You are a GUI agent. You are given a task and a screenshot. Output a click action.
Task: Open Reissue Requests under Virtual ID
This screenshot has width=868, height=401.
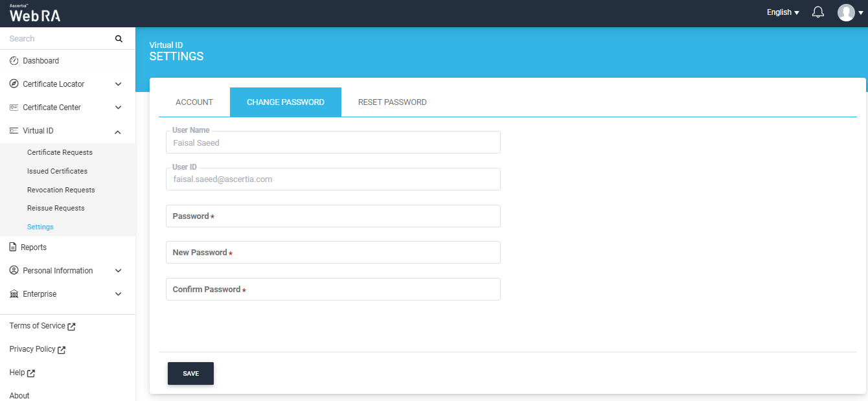pyautogui.click(x=56, y=209)
